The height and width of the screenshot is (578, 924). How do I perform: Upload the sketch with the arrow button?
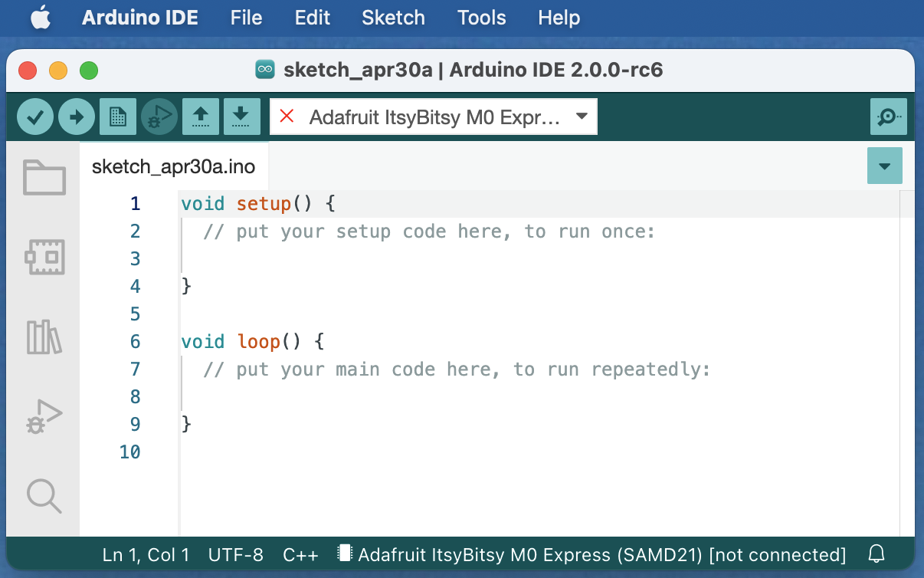point(77,117)
